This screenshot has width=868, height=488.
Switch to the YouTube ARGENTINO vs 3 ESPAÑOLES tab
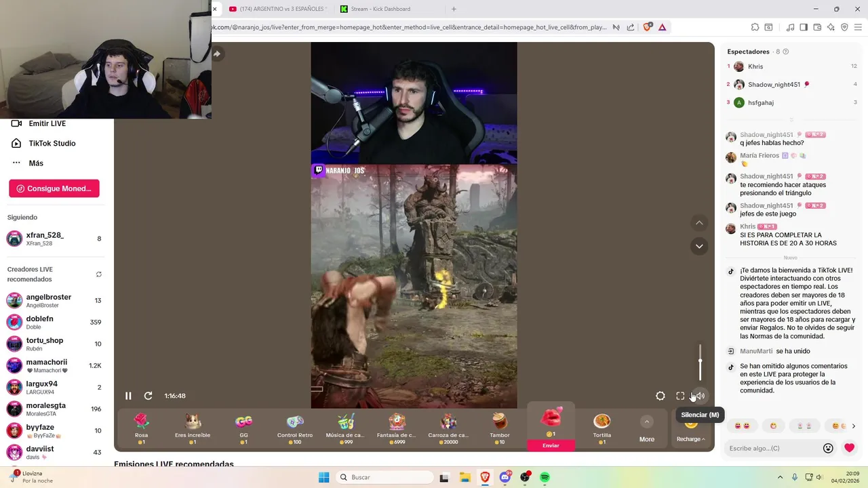(278, 9)
